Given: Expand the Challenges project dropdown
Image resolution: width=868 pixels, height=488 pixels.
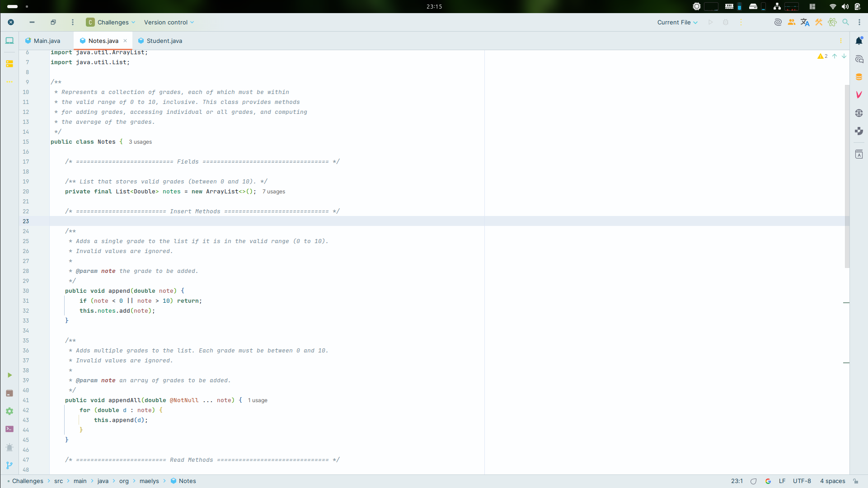Looking at the screenshot, I should click(111, 22).
